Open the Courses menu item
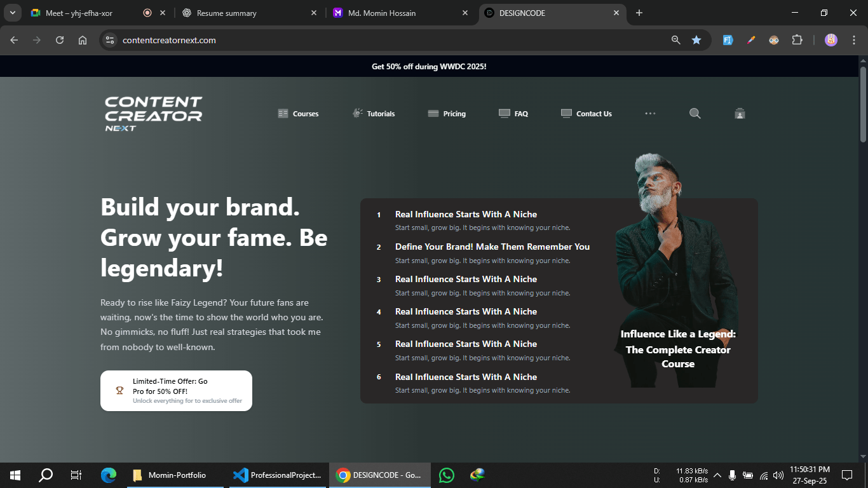 [x=298, y=114]
